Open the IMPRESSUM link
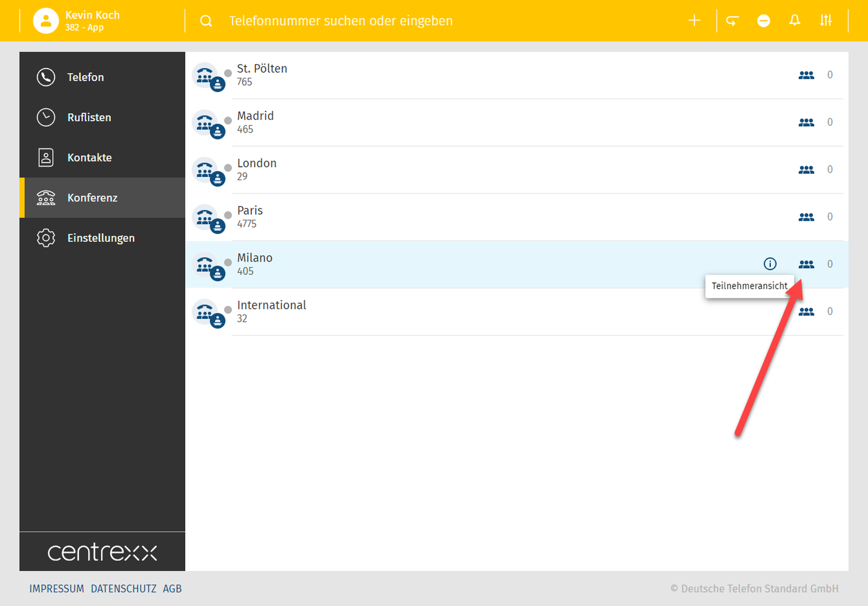 [56, 589]
